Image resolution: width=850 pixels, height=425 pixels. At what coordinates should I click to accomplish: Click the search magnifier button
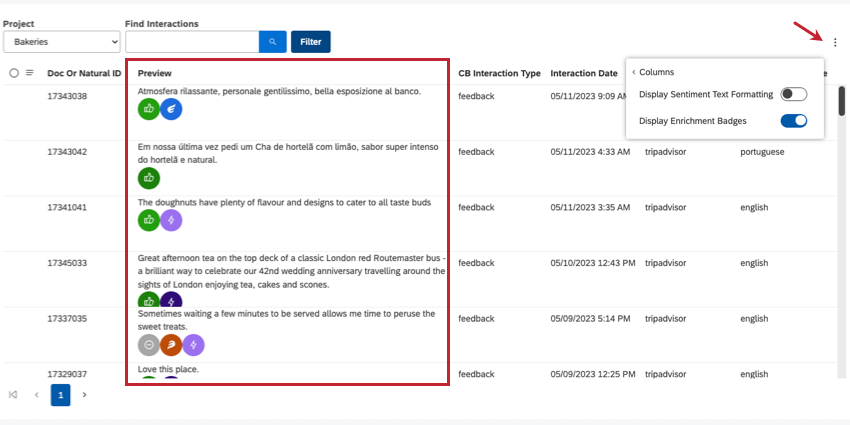point(273,42)
